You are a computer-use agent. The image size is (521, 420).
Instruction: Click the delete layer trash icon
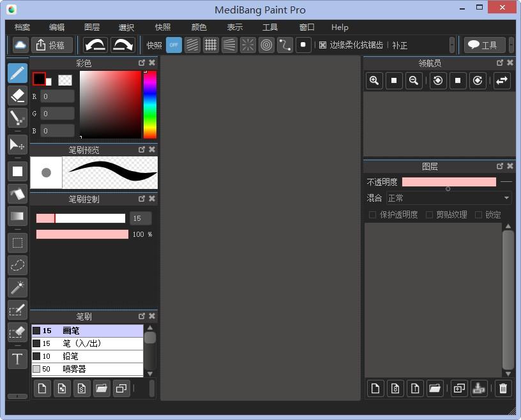(x=503, y=388)
